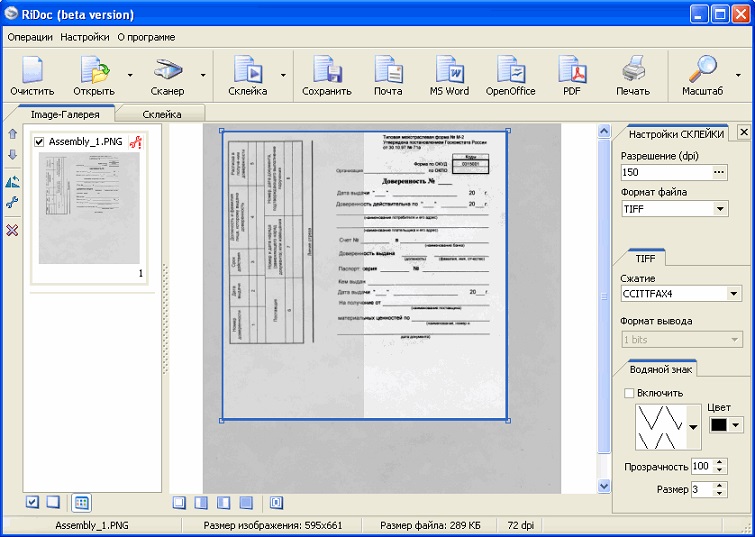Click the red icon beside Assembly_1.PNG

(x=136, y=142)
